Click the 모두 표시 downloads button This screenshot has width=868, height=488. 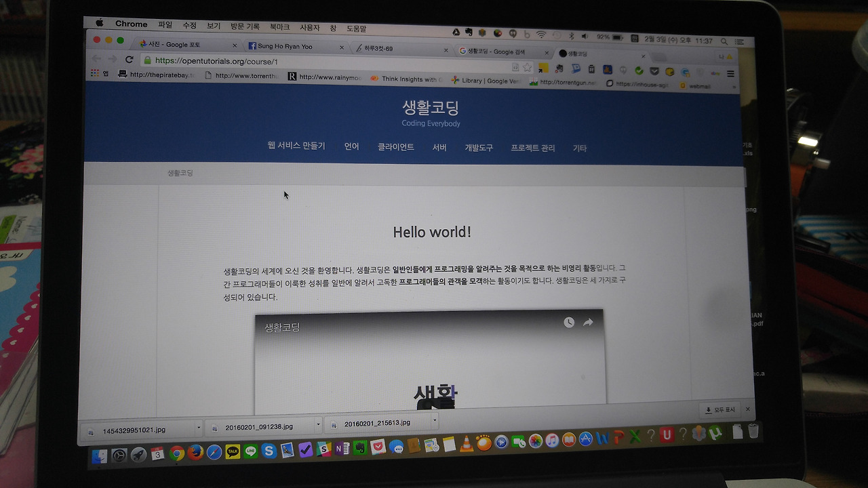[x=720, y=410]
